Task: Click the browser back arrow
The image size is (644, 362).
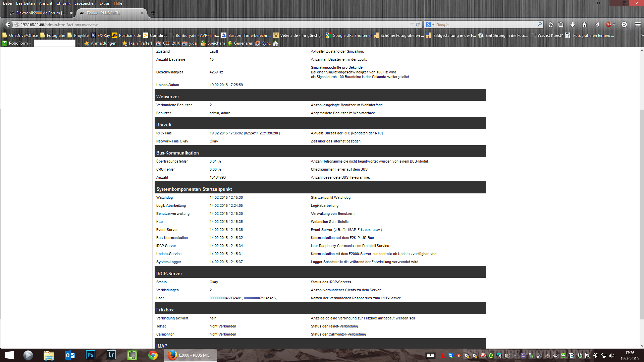Action: tap(8, 24)
